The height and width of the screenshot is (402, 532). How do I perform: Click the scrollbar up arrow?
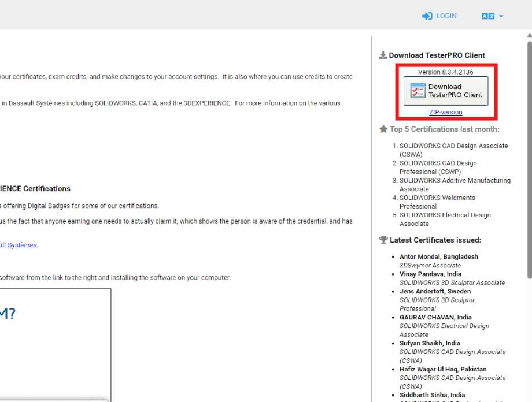pos(529,35)
